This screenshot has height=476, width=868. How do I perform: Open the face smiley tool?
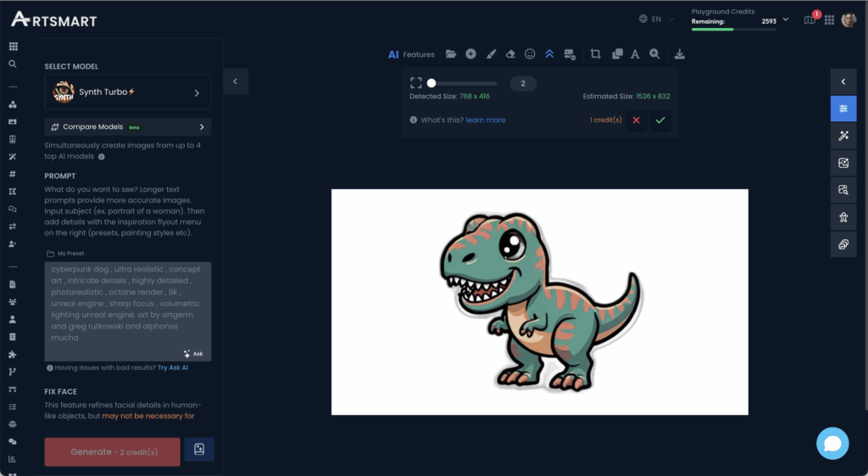(530, 54)
